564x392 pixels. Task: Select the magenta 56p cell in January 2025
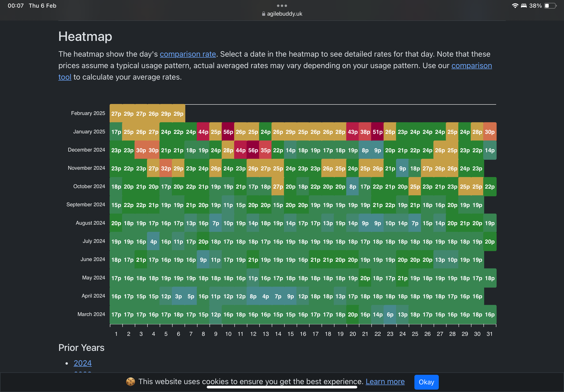click(228, 132)
